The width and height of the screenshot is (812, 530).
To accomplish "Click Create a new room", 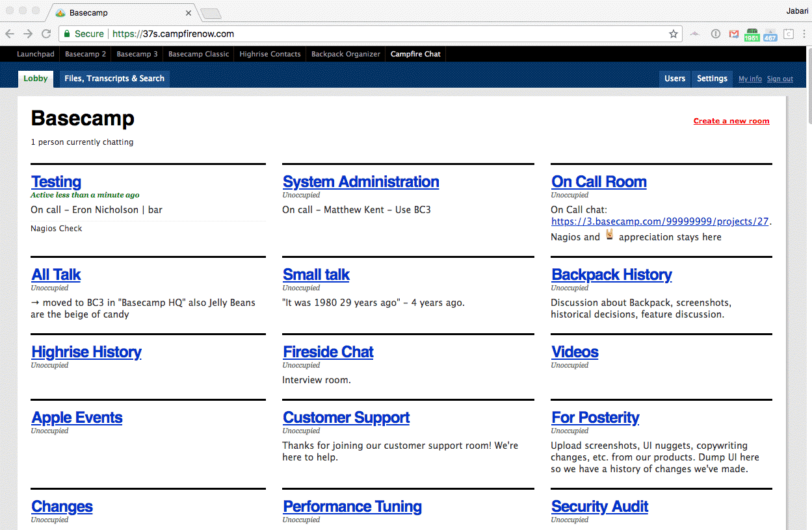I will pos(731,121).
